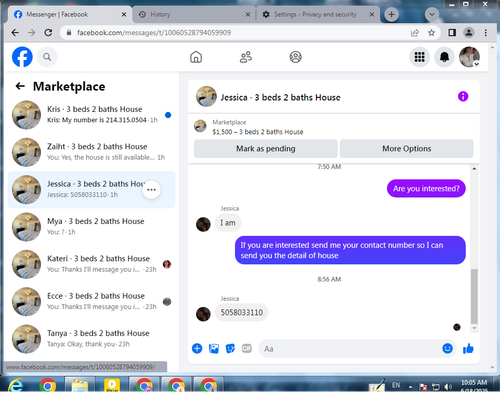Click the taskbar clock 10:05 AM
Screen dimensions: 500x396
click(x=474, y=383)
